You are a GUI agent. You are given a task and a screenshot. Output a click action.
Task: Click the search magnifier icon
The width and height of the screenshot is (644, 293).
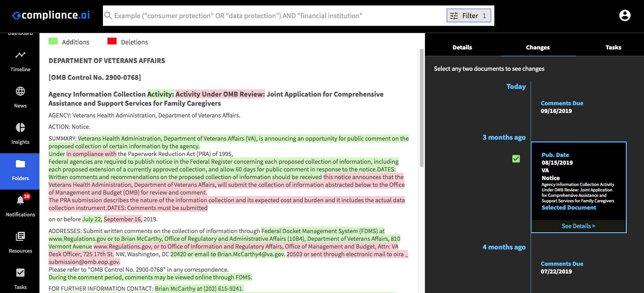coord(108,16)
